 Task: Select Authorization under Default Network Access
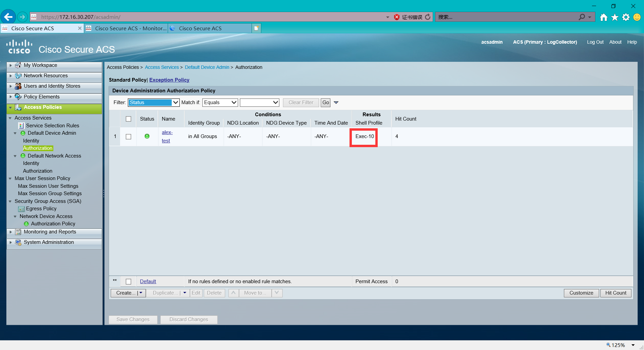click(x=38, y=171)
